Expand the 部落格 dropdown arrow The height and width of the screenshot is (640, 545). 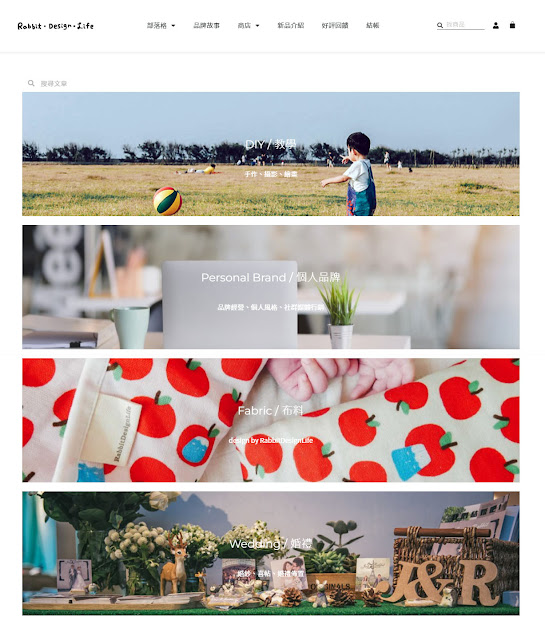(x=173, y=26)
